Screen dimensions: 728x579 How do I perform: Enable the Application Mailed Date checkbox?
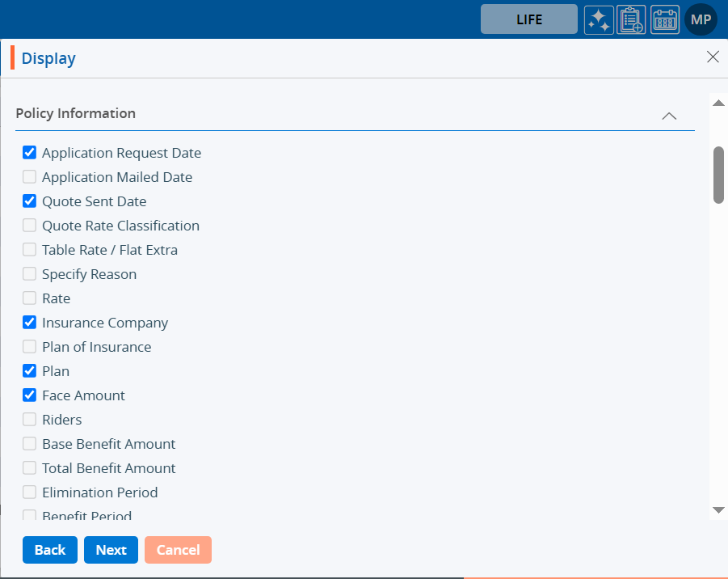[29, 177]
